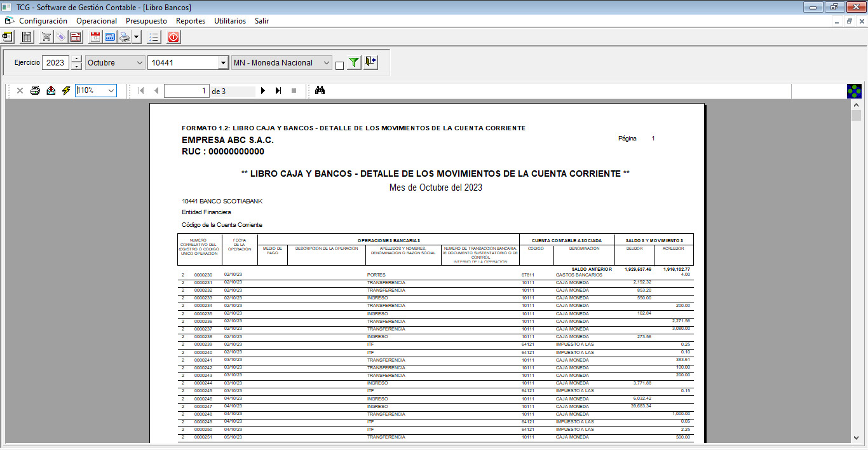Image resolution: width=868 pixels, height=450 pixels.
Task: Click the page number input field
Action: coord(186,91)
